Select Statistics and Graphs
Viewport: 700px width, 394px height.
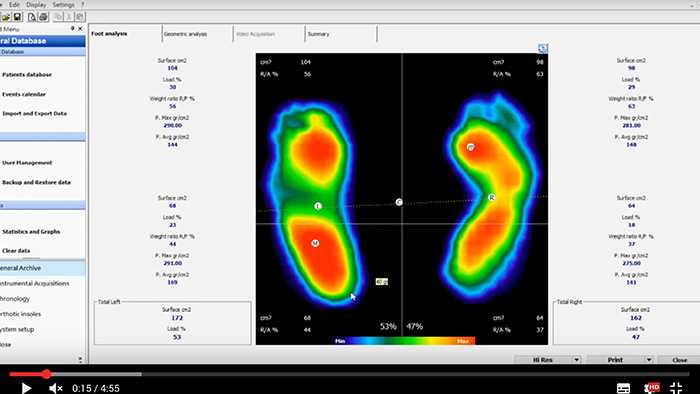[31, 232]
